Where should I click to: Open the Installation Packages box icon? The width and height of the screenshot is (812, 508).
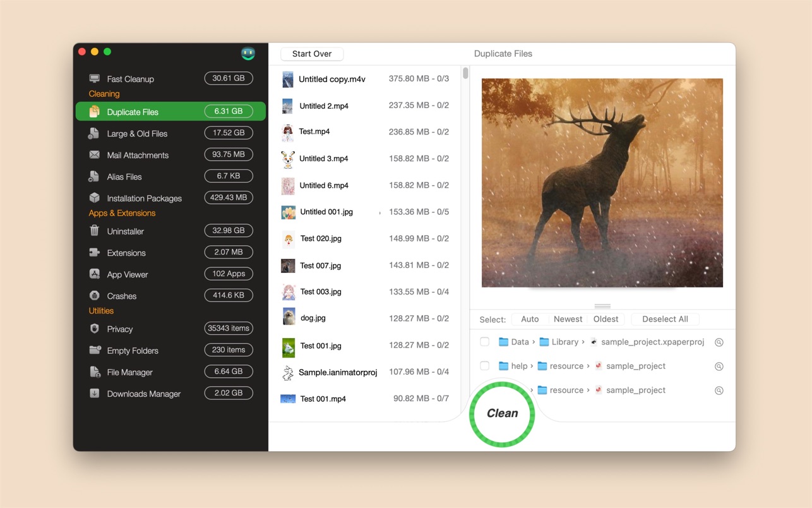94,198
